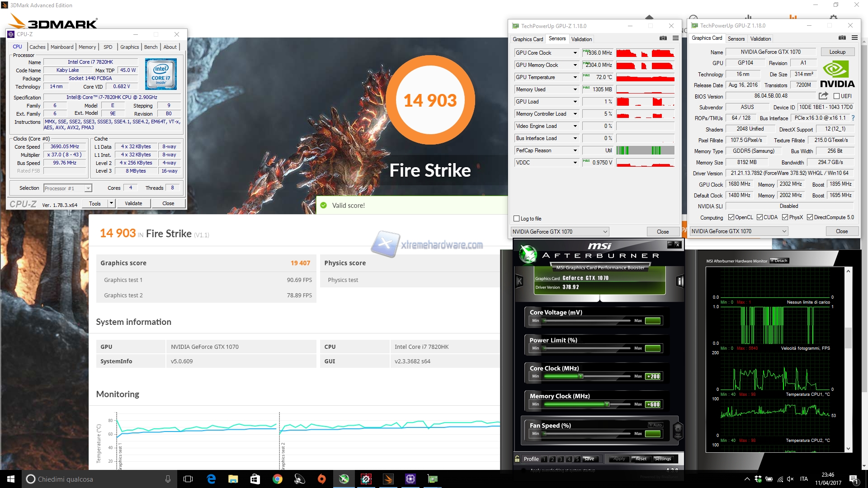Click the BIOS version share/export icon
The width and height of the screenshot is (868, 488).
[x=823, y=96]
